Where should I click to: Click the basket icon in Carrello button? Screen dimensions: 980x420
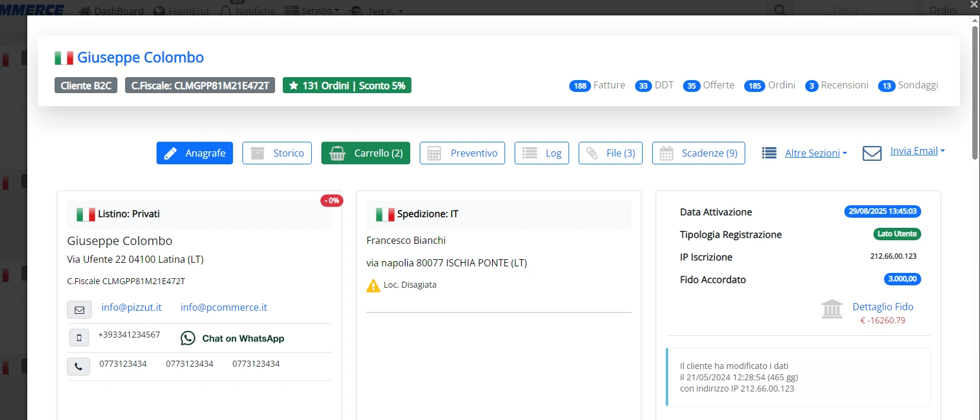click(337, 154)
